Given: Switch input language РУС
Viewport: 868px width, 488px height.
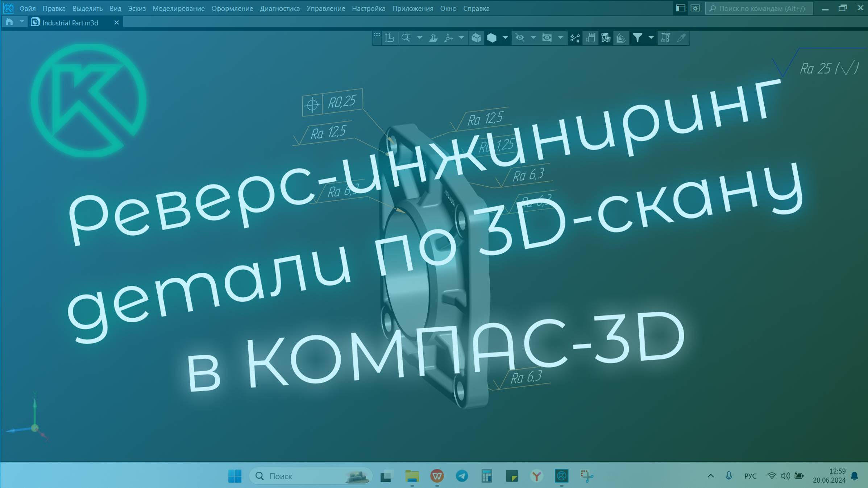Looking at the screenshot, I should [x=750, y=476].
